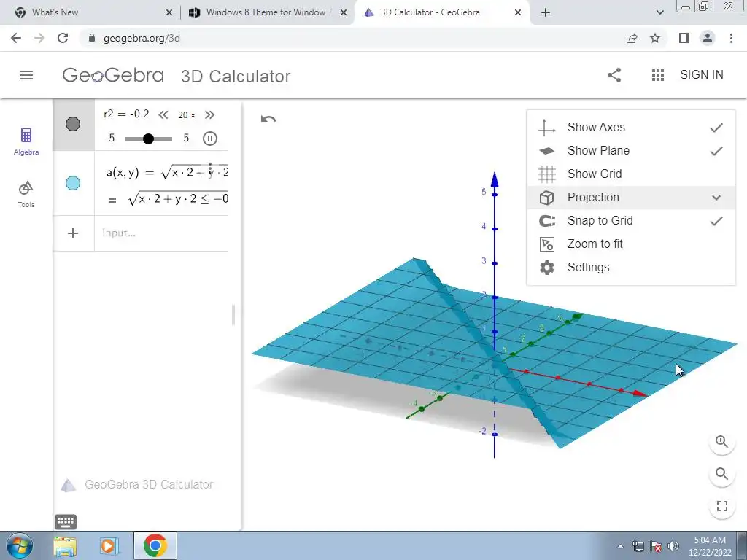Share the construction using the share icon

[614, 75]
